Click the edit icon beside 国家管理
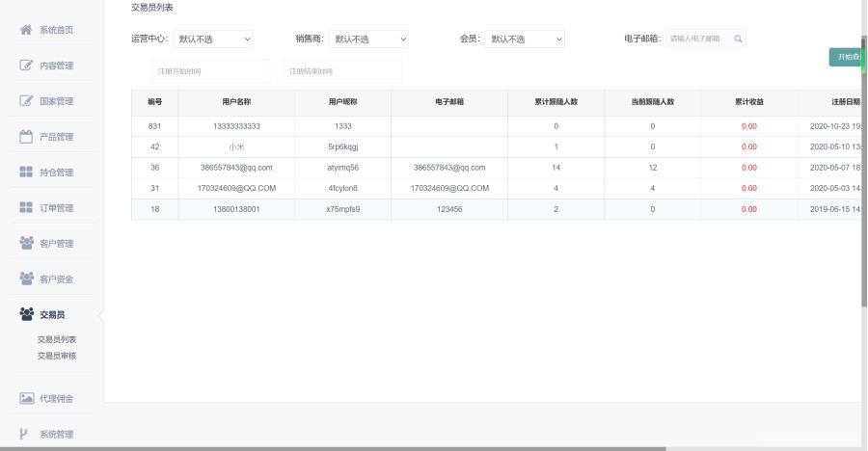Viewport: 868px width, 451px height. point(26,101)
